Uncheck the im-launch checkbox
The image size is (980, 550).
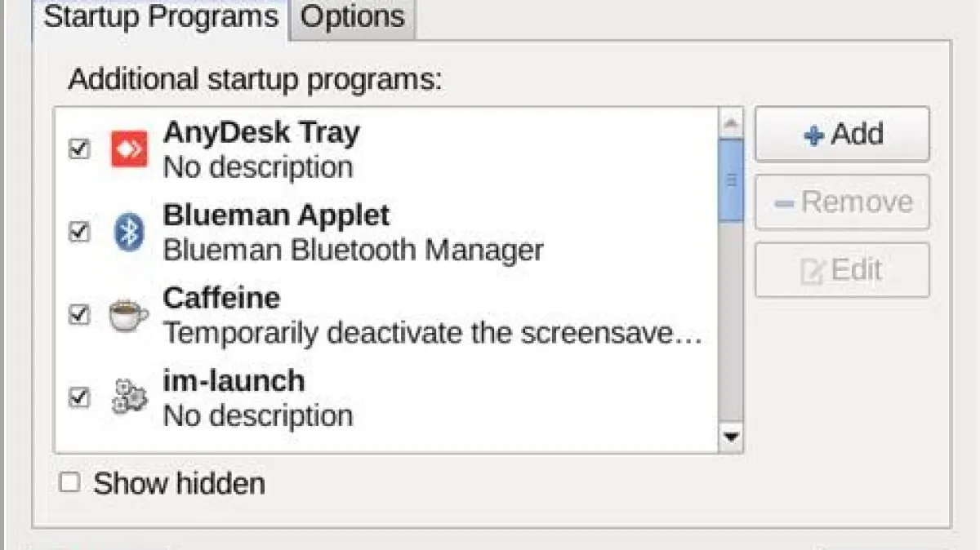[78, 398]
